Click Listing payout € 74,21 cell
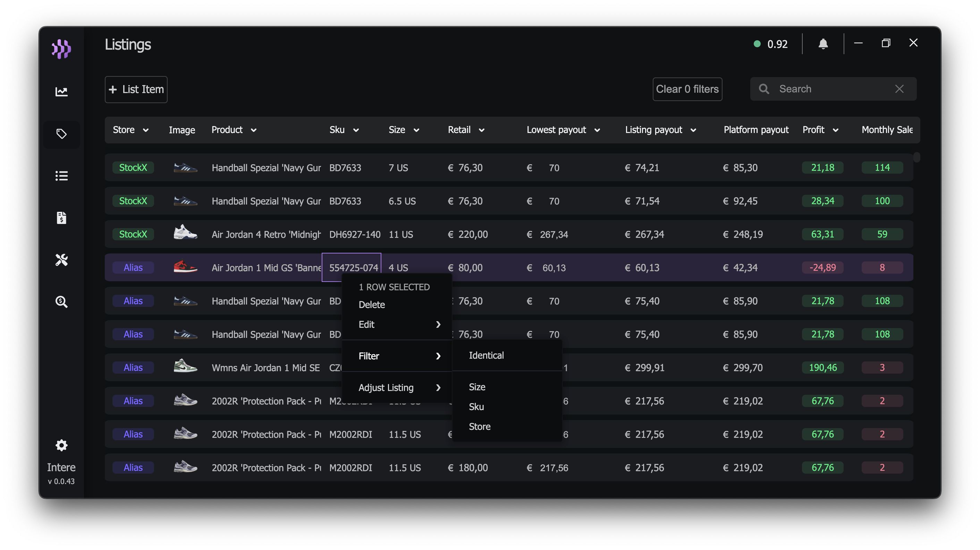Image resolution: width=980 pixels, height=550 pixels. [x=642, y=167]
